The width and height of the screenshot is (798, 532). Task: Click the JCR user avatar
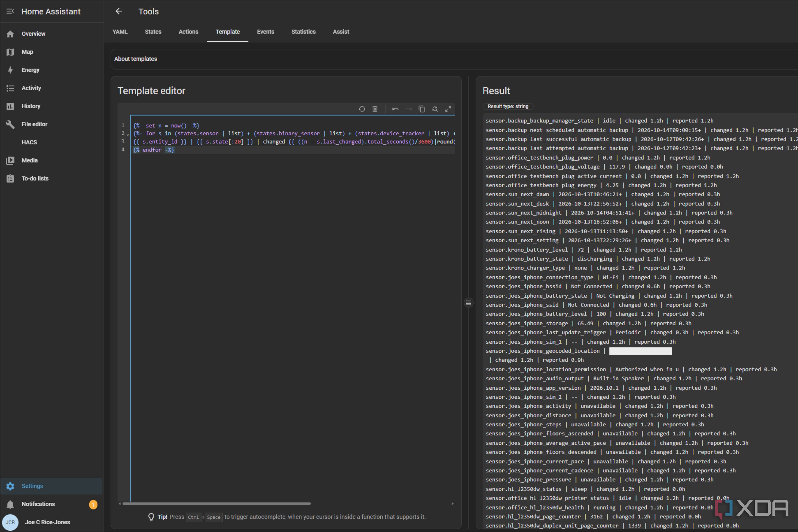(x=10, y=522)
